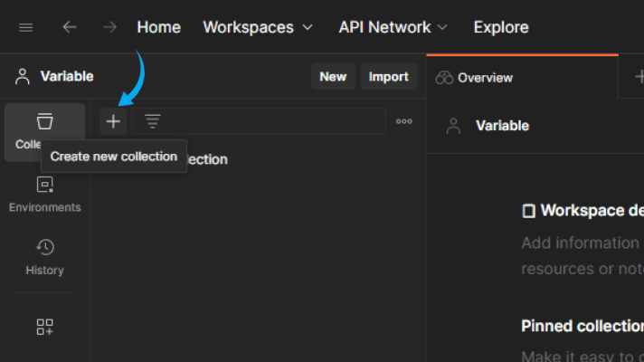This screenshot has width=644, height=362.
Task: Click the configure sidebar apps icon
Action: pyautogui.click(x=44, y=327)
